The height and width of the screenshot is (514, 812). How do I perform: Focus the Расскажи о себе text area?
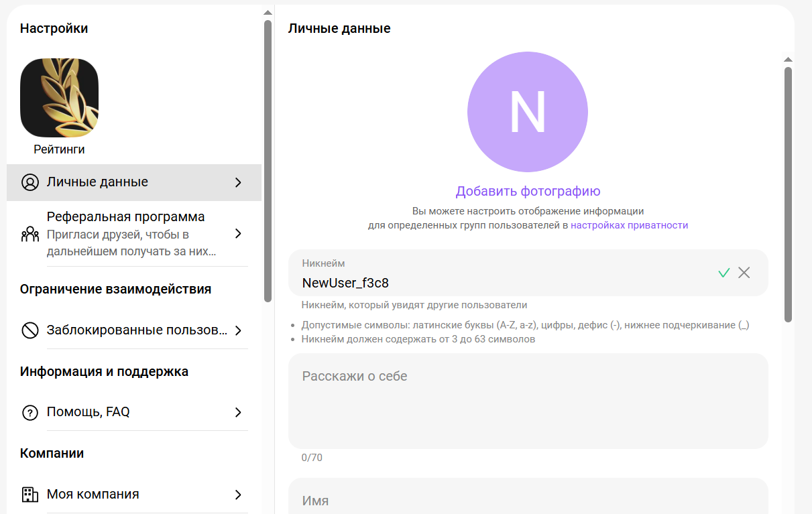528,401
